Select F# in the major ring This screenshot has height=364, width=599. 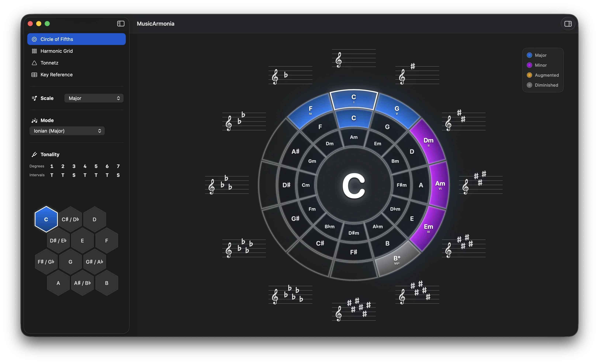coord(354,252)
